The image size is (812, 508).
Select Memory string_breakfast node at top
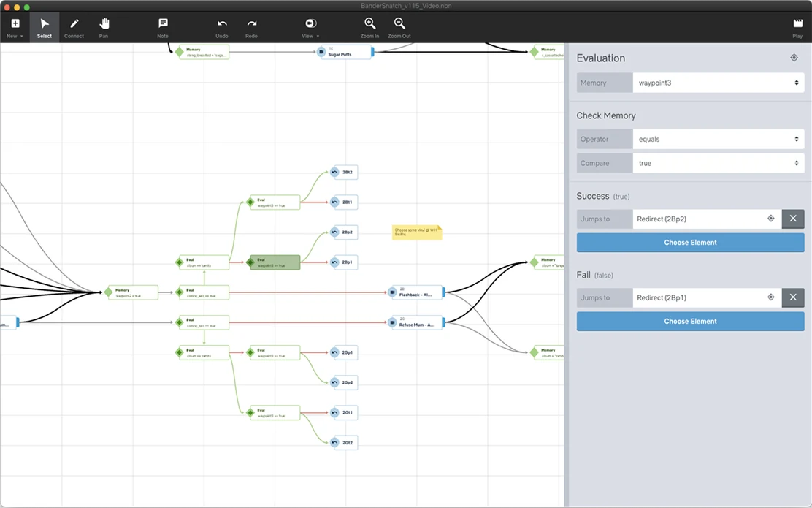[x=202, y=52]
